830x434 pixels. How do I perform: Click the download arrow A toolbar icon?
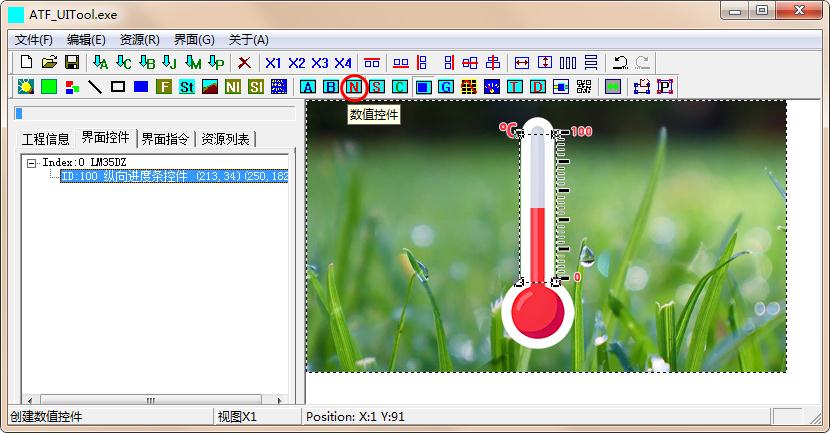[100, 62]
